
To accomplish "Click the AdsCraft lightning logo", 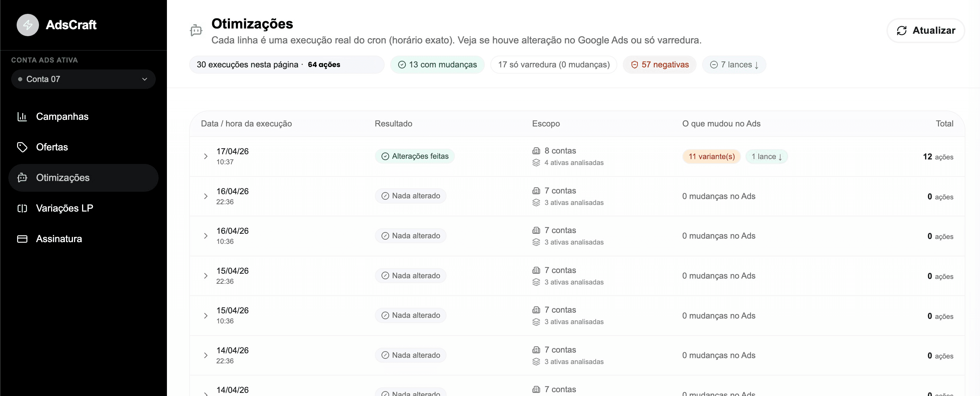I will pyautogui.click(x=27, y=25).
